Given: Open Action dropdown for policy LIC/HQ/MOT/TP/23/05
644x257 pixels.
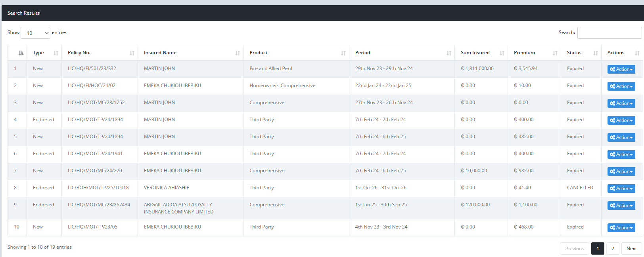Looking at the screenshot, I should coord(621,228).
